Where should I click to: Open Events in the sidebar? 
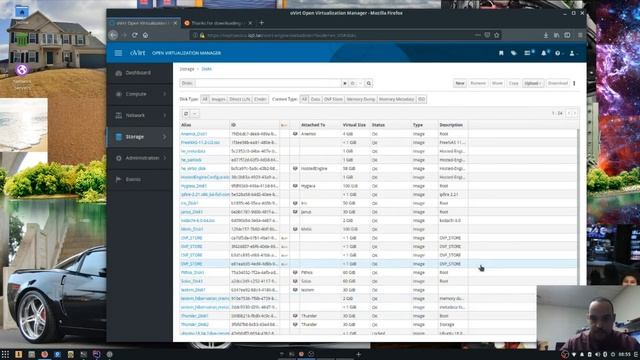(x=140, y=179)
